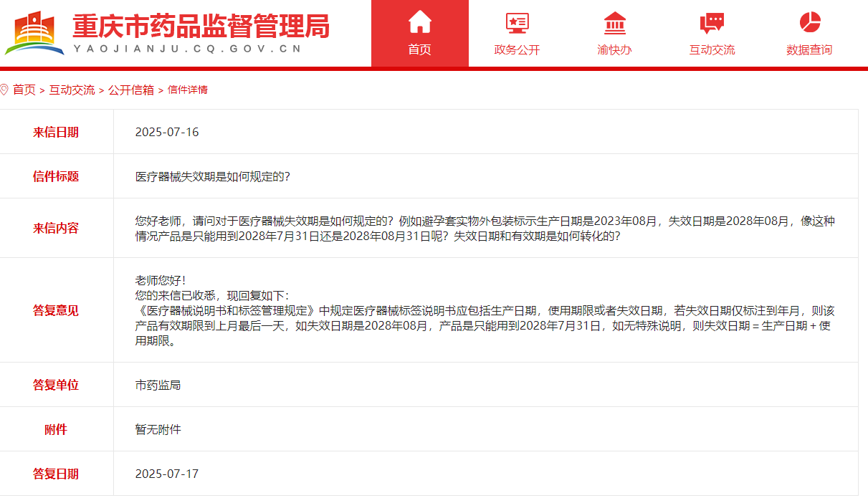This screenshot has width=868, height=498.
Task: Click the 数据查询 pie chart icon
Action: coord(809,22)
